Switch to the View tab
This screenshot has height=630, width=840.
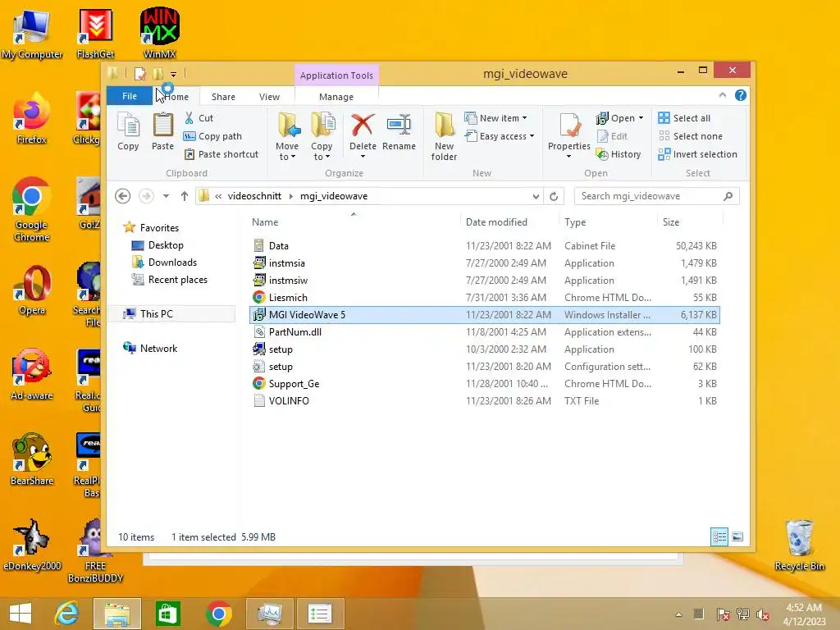point(269,97)
